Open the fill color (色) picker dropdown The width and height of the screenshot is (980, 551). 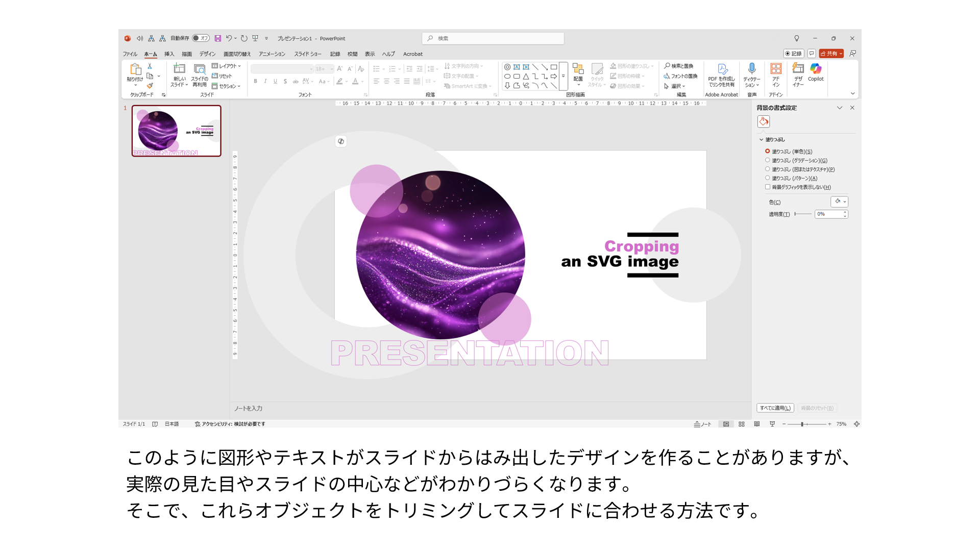pos(840,202)
